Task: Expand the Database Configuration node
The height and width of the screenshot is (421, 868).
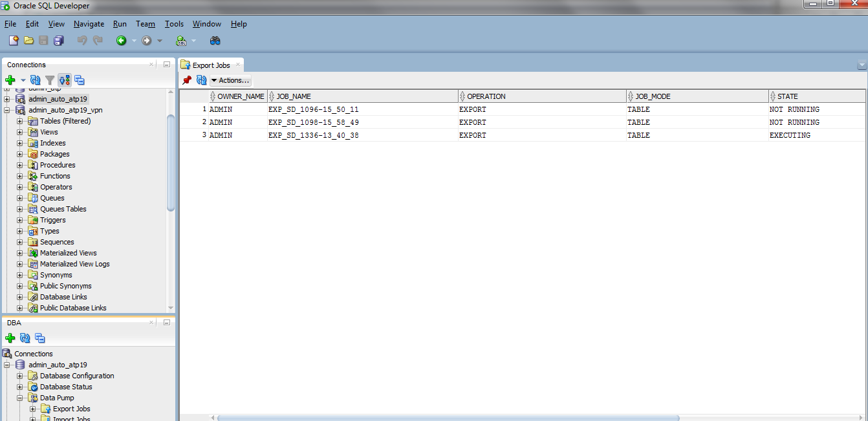Action: click(x=20, y=376)
